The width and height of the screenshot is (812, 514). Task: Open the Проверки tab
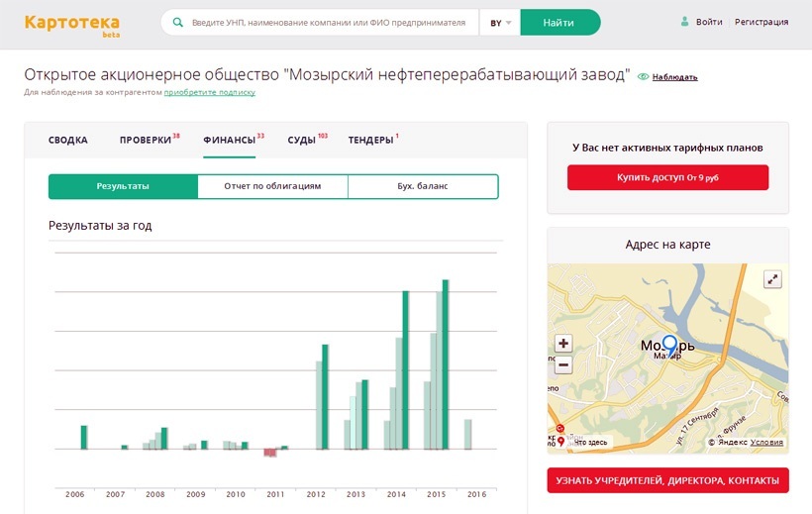(146, 140)
